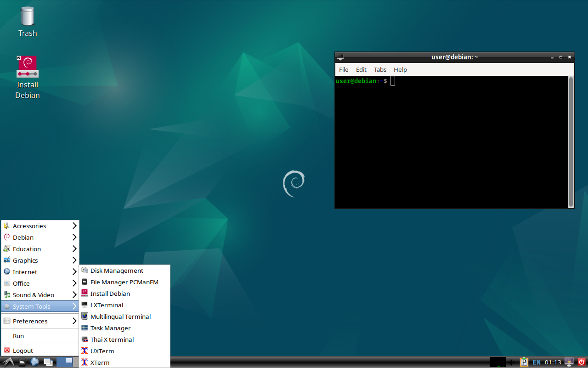Minimize the user@debian terminal window
Viewport: 588px width, 368px height.
[553, 57]
